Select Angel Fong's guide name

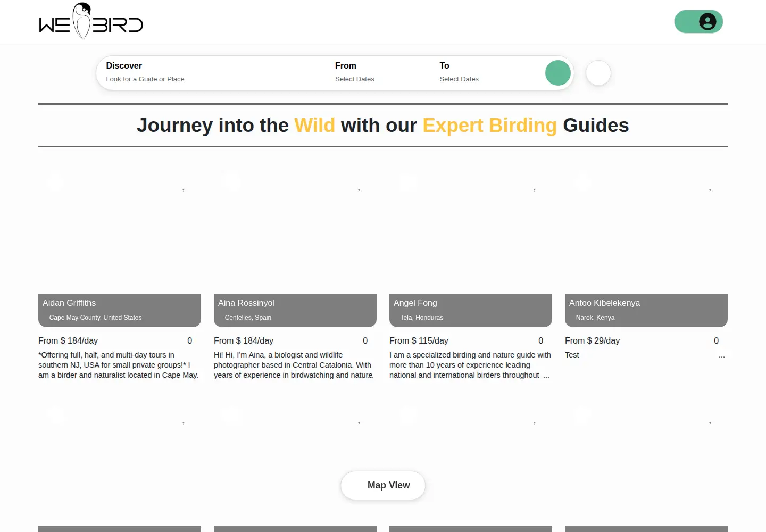[x=415, y=303]
